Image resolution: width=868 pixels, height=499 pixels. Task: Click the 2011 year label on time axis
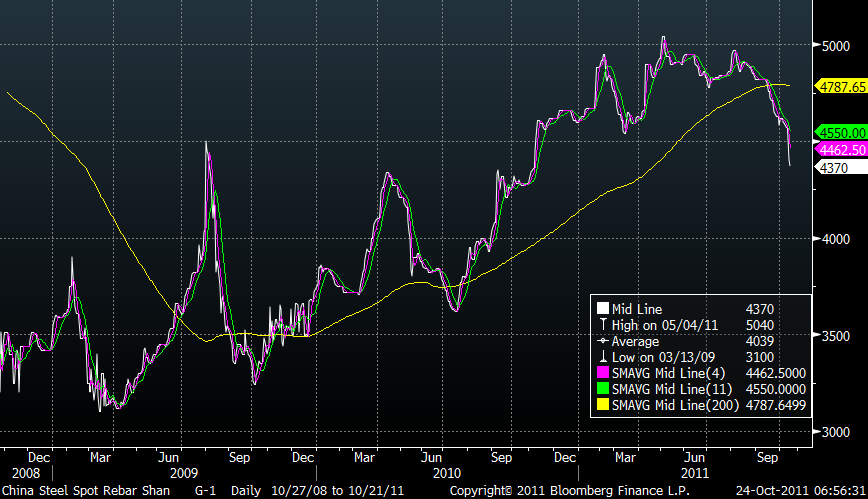pos(696,471)
